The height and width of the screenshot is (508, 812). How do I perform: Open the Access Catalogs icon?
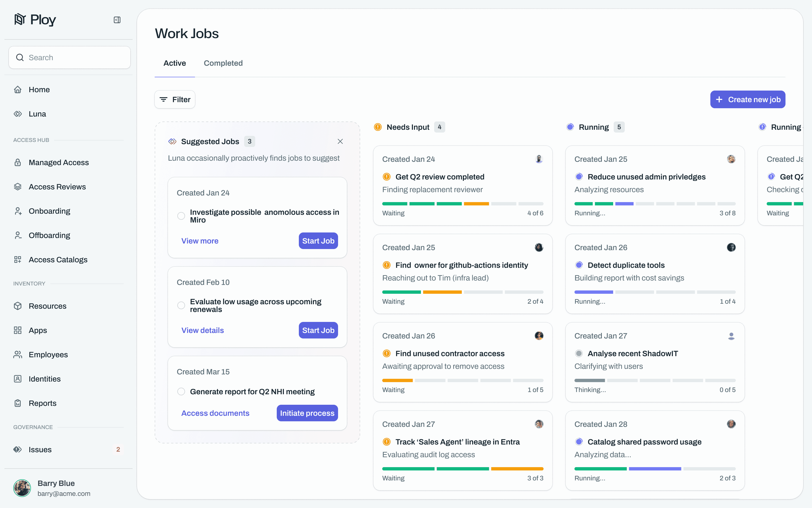(x=18, y=260)
